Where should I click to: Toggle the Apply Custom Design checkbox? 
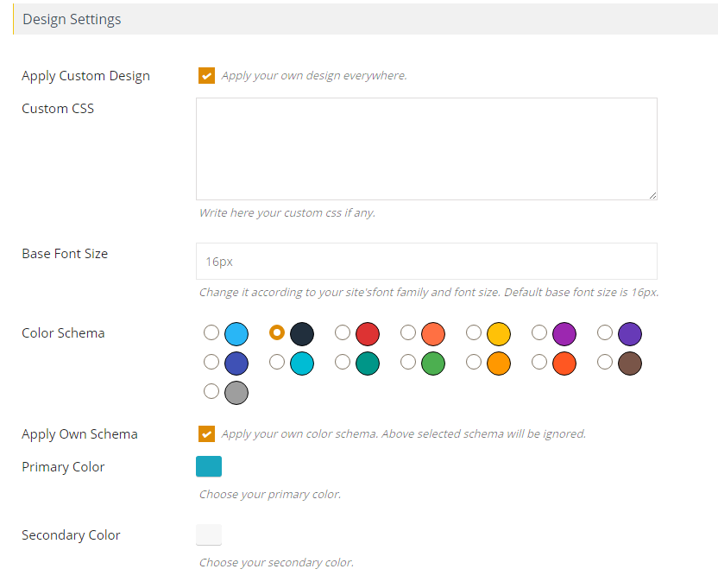(x=206, y=76)
